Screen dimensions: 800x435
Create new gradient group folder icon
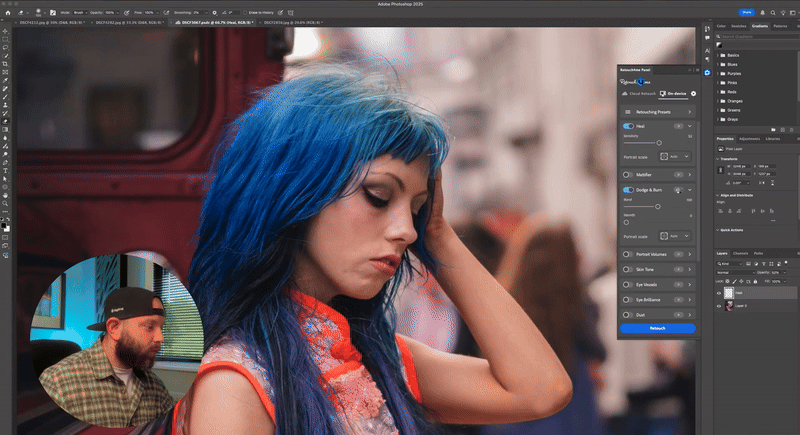coord(773,130)
